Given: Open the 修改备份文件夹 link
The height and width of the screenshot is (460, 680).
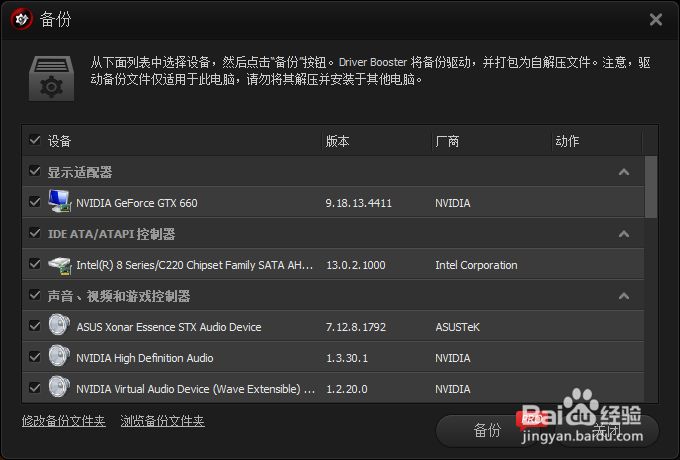Looking at the screenshot, I should [64, 421].
